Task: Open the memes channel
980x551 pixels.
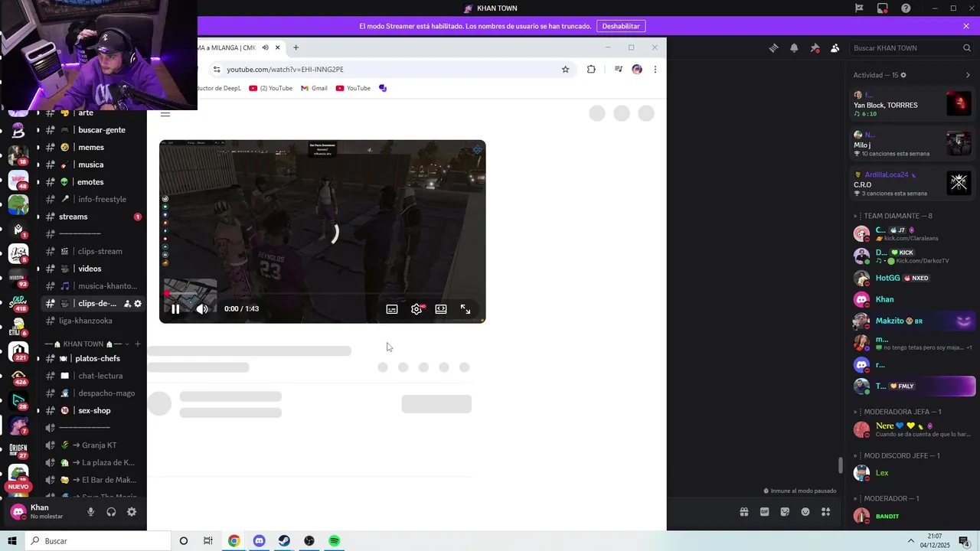Action: 92,147
